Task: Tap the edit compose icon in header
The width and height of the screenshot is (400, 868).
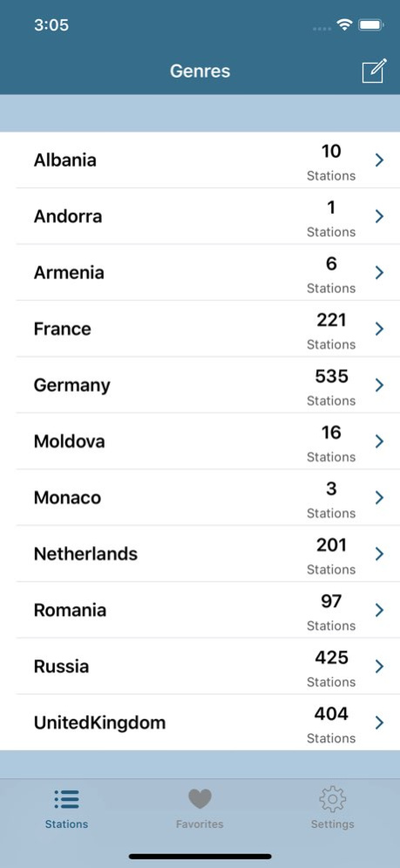Action: (374, 71)
